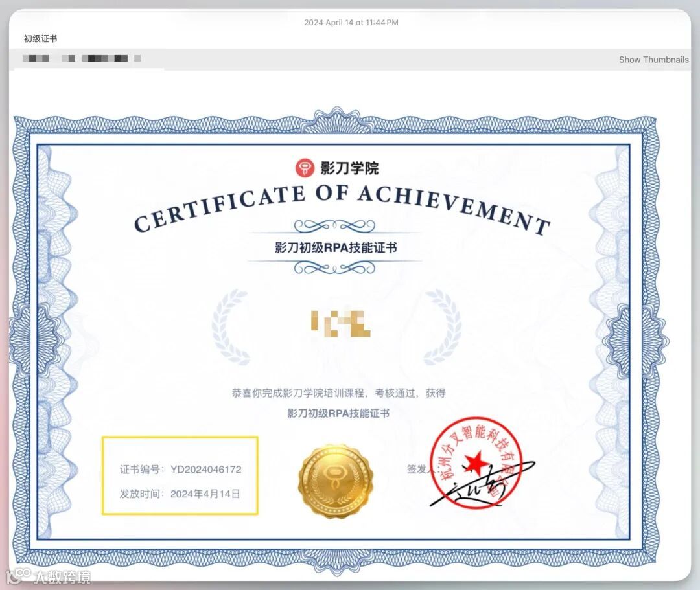Click the 影刀学院 heading text
This screenshot has width=700, height=590.
pyautogui.click(x=349, y=168)
